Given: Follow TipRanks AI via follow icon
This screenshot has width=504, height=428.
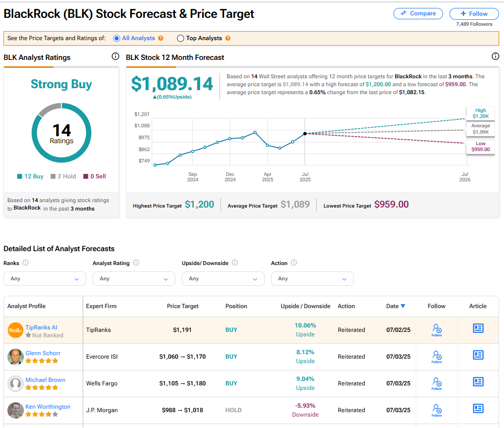Looking at the screenshot, I should point(437,329).
